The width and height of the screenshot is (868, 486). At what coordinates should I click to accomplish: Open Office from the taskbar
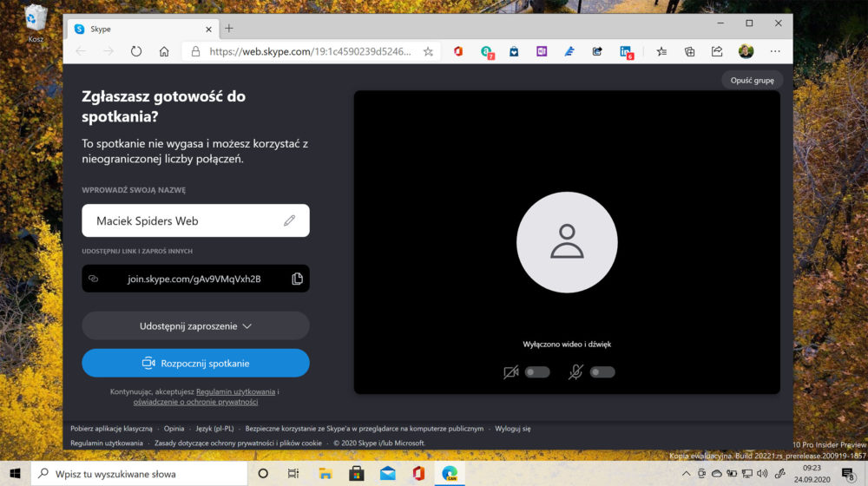pyautogui.click(x=418, y=473)
